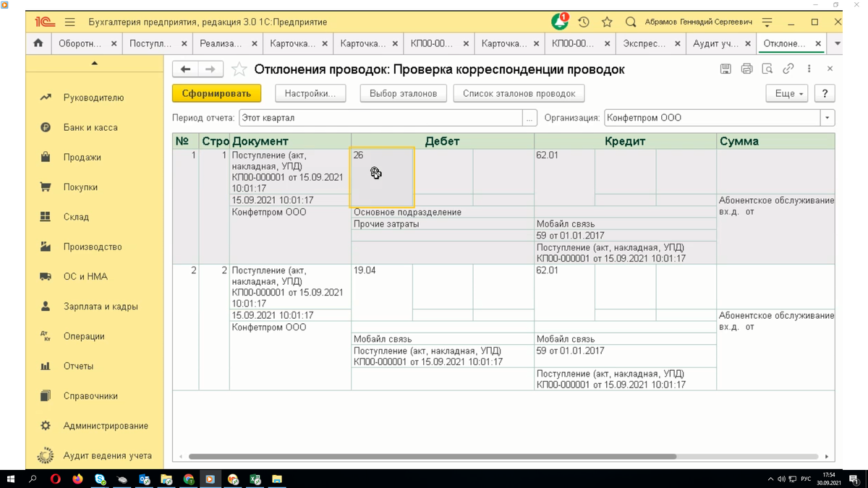
Task: Go to the home page icon
Action: 38,43
